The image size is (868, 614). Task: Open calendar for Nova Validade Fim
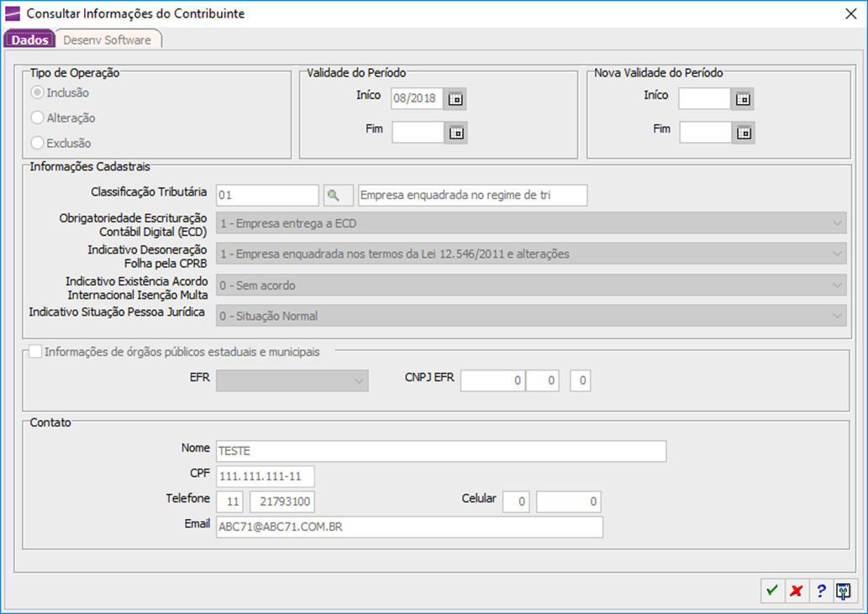pyautogui.click(x=744, y=133)
